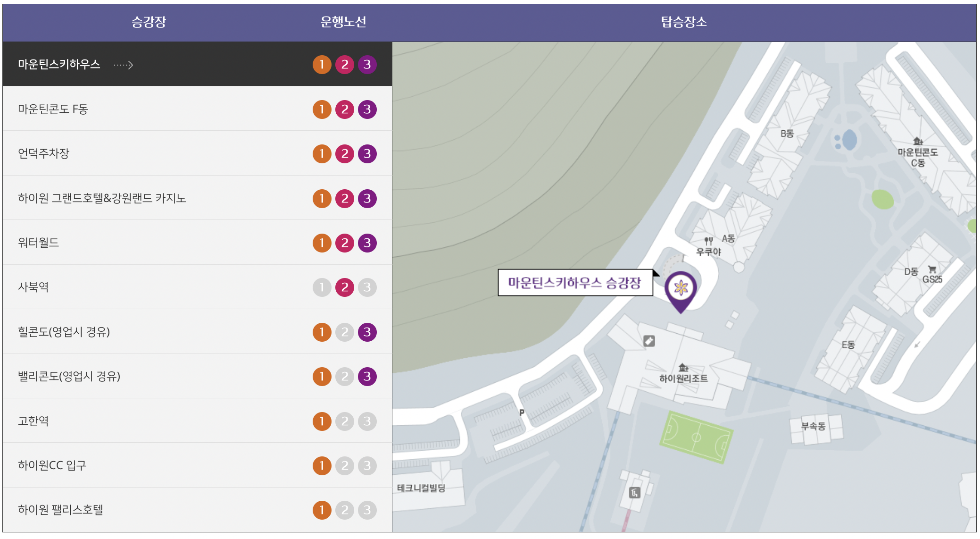This screenshot has height=539, width=980.
Task: Select the 밸리콘도(영업시 경유) stop
Action: 197,376
